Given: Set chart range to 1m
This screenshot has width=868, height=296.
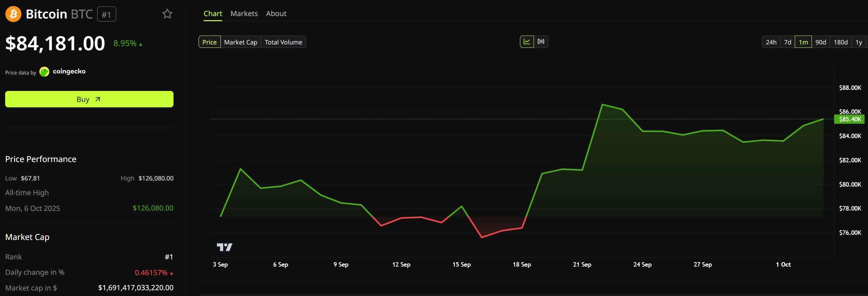Looking at the screenshot, I should click(x=803, y=42).
